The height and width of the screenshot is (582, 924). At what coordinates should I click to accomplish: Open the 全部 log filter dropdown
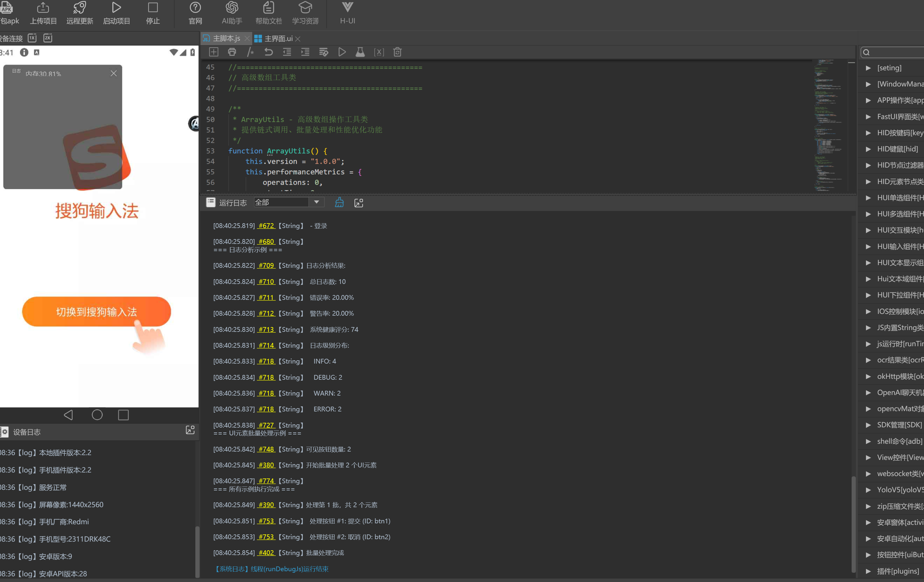click(316, 202)
